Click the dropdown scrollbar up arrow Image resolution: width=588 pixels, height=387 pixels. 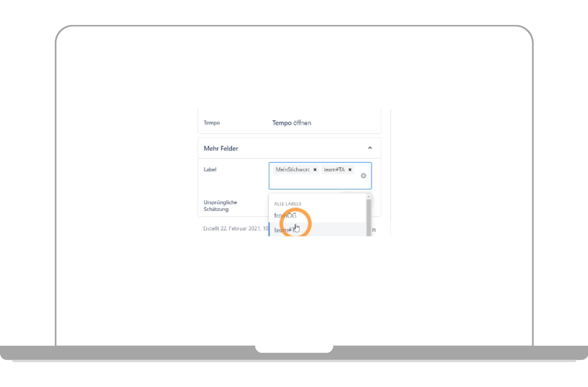pos(368,196)
